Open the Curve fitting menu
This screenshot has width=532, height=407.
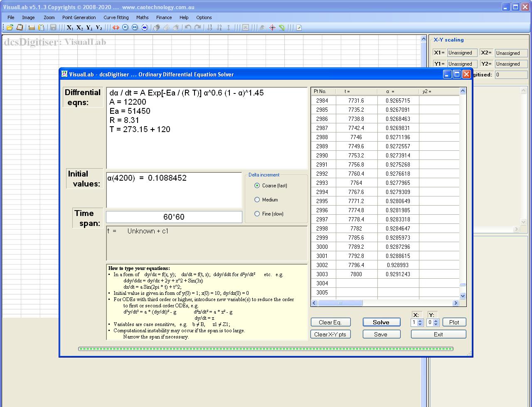pyautogui.click(x=116, y=17)
